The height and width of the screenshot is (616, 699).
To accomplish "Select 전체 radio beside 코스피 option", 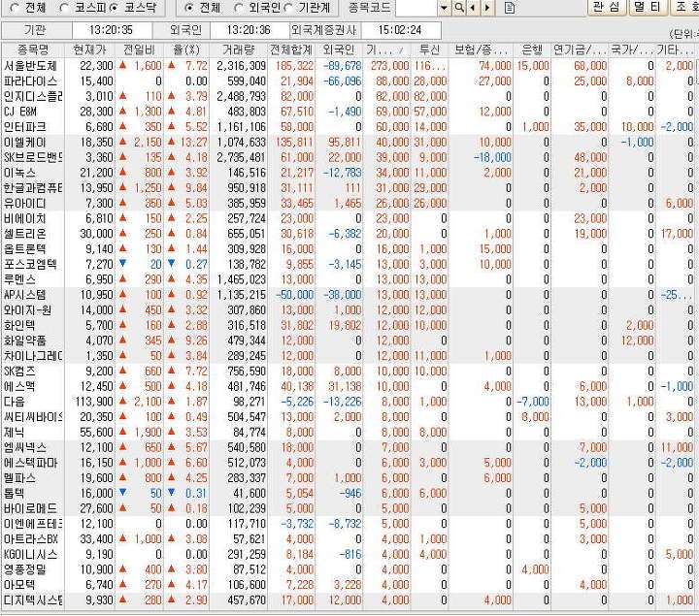I will point(15,8).
